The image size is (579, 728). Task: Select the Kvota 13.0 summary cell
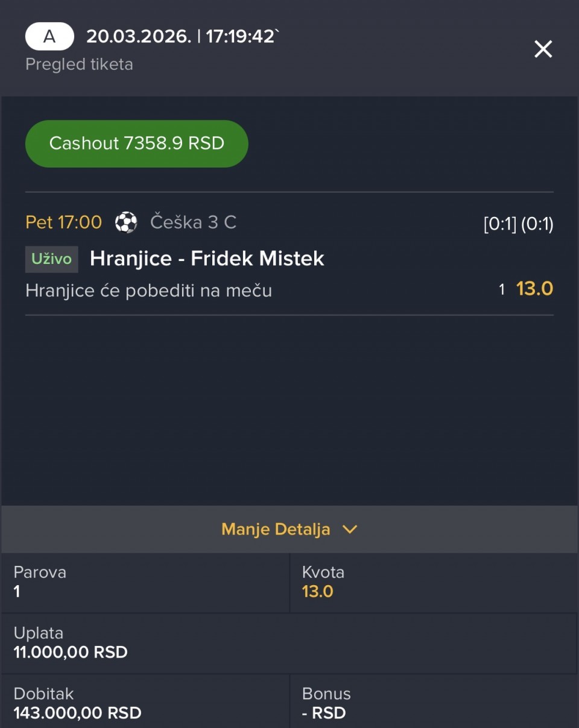[x=433, y=582]
